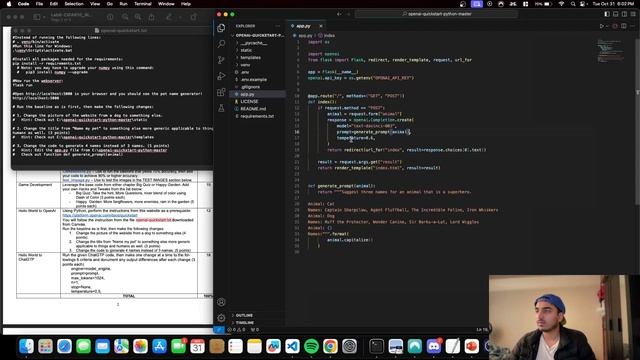Open the editor More Actions ellipsis
The width and height of the screenshot is (640, 360).
click(633, 26)
